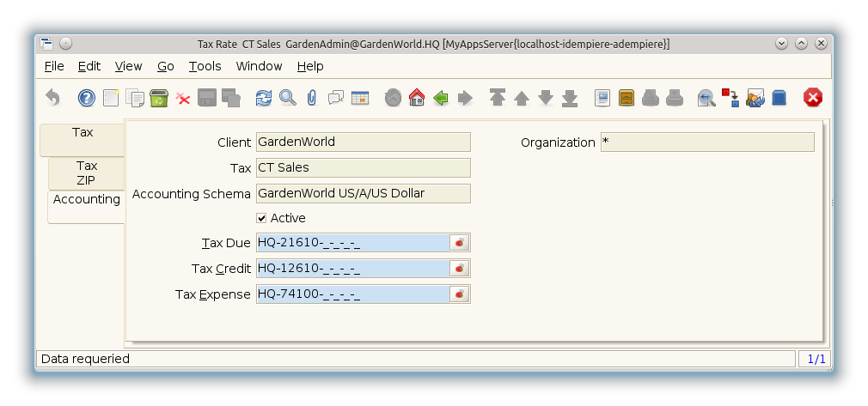Open account picker for Tax Credit field
The height and width of the screenshot is (406, 868).
(460, 269)
